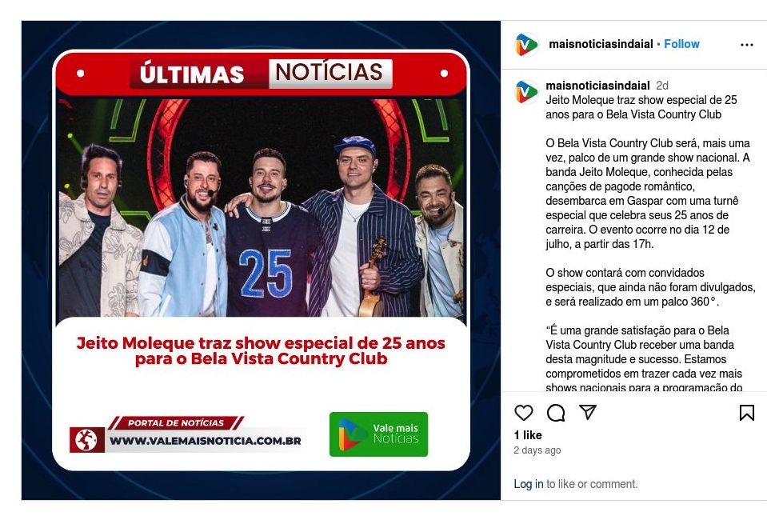Viewport: 767px width, 532px height.
Task: Click the caption text about Bela Vista Country Club
Action: coord(649,194)
